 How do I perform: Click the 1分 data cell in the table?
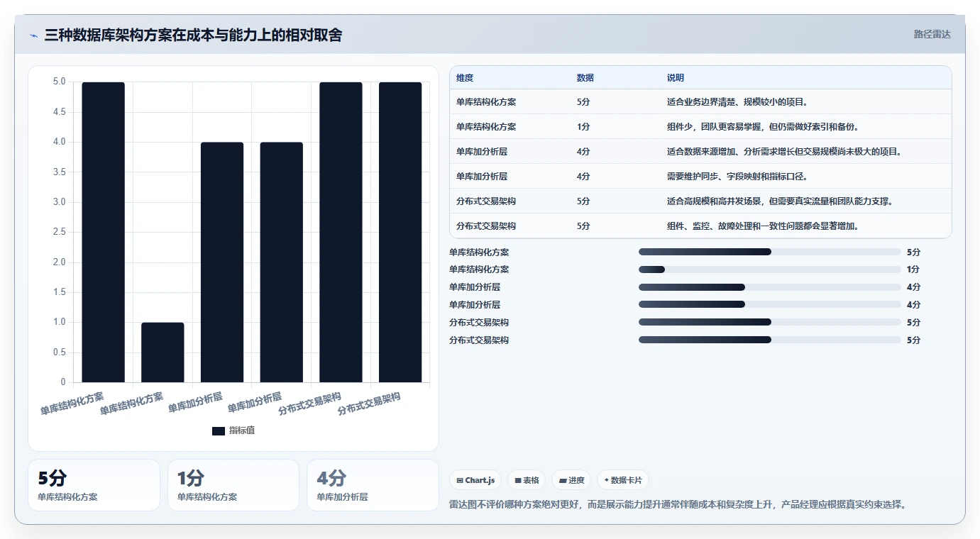coord(583,127)
